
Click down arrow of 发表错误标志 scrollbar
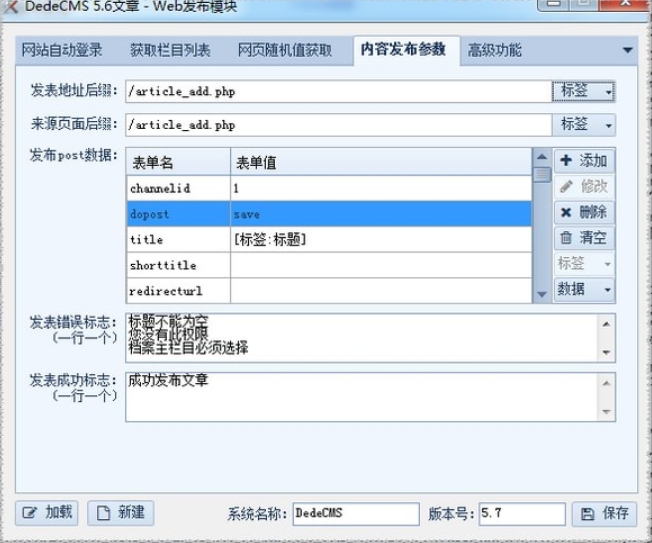click(606, 352)
